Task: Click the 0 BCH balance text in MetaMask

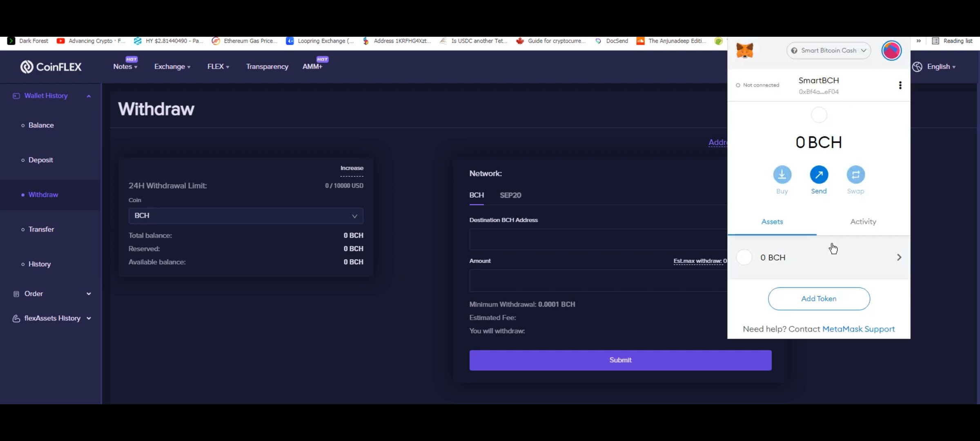Action: [x=819, y=143]
